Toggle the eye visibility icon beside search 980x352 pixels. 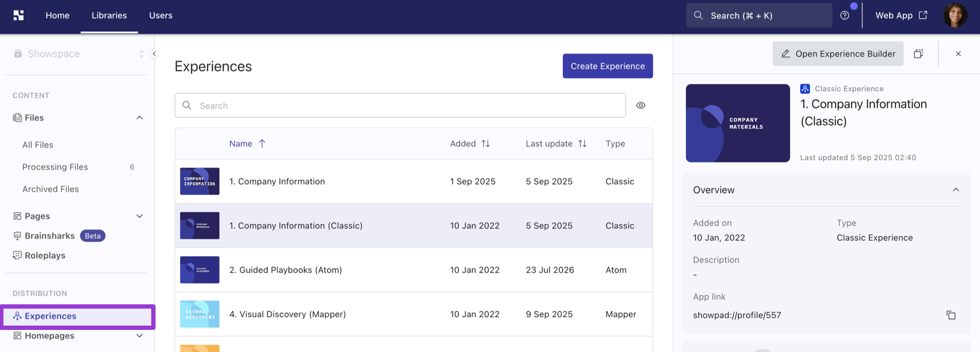[641, 105]
